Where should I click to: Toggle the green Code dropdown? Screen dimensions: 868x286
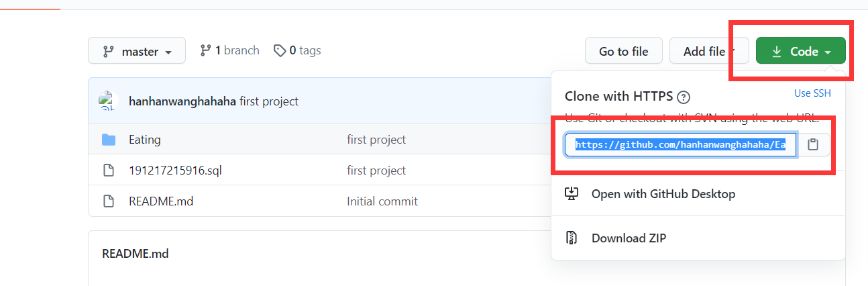tap(800, 51)
